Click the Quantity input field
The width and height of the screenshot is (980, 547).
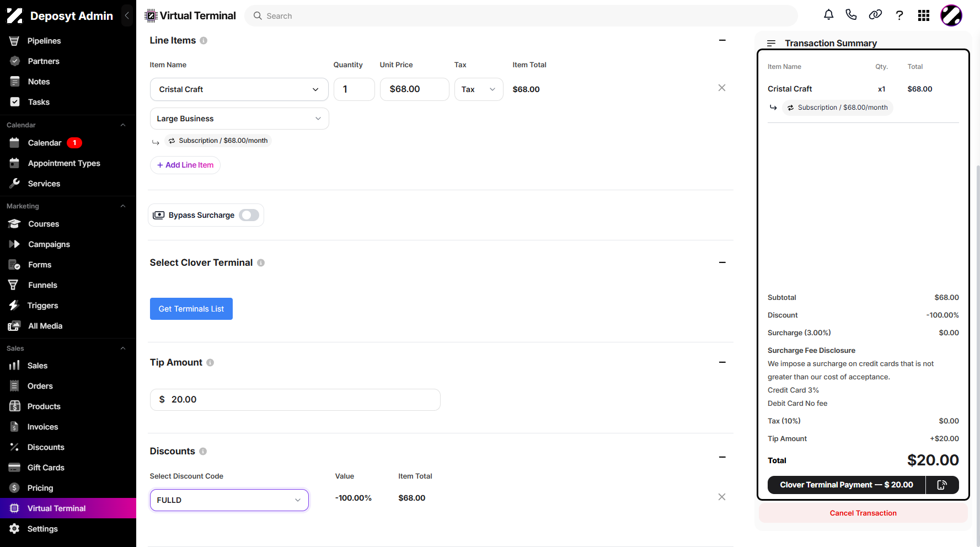pos(354,89)
